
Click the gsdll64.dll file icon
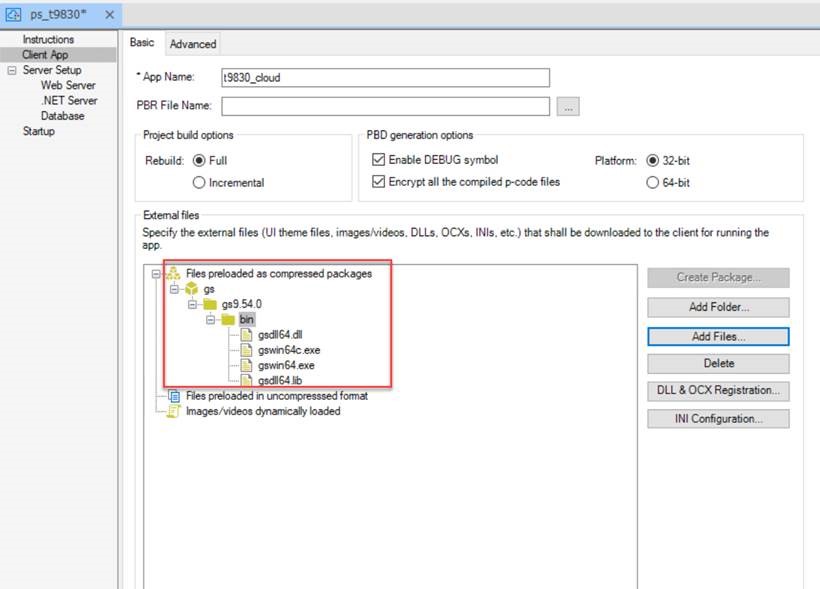tap(247, 335)
